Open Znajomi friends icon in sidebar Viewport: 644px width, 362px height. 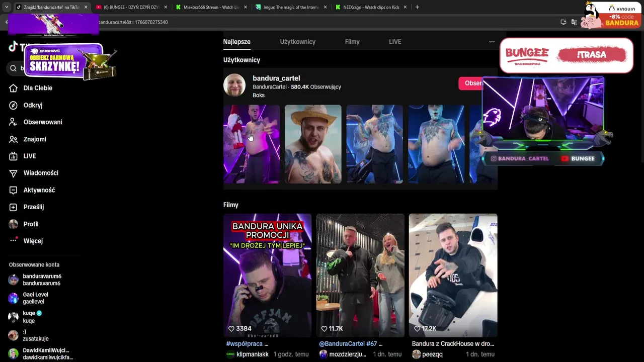14,139
